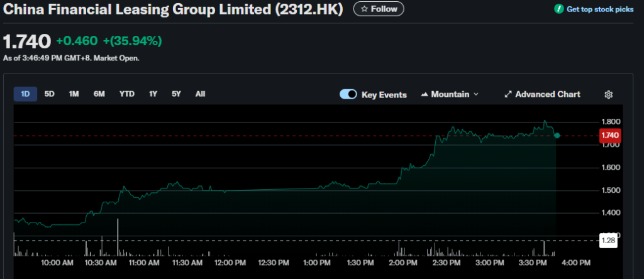Viewport: 644px width, 279px height.
Task: Open the Advanced Chart view
Action: [547, 94]
